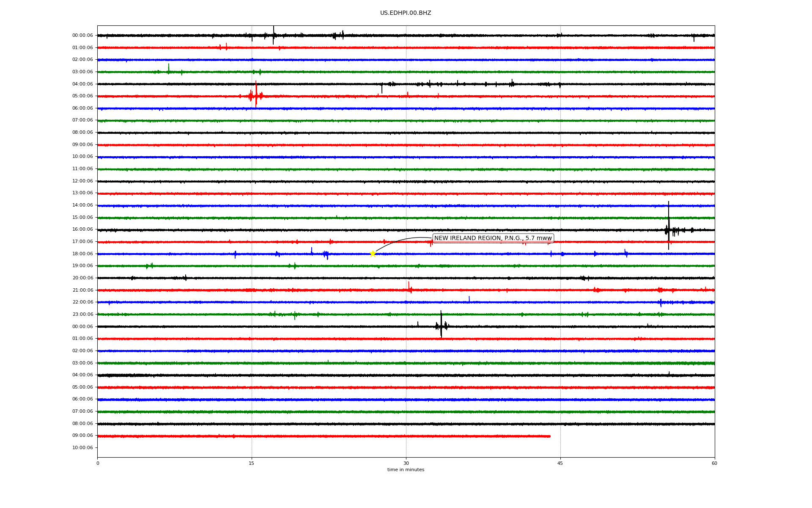This screenshot has height=508, width=812.
Task: Click the 05:00:06 red trace label
Action: pyautogui.click(x=82, y=96)
